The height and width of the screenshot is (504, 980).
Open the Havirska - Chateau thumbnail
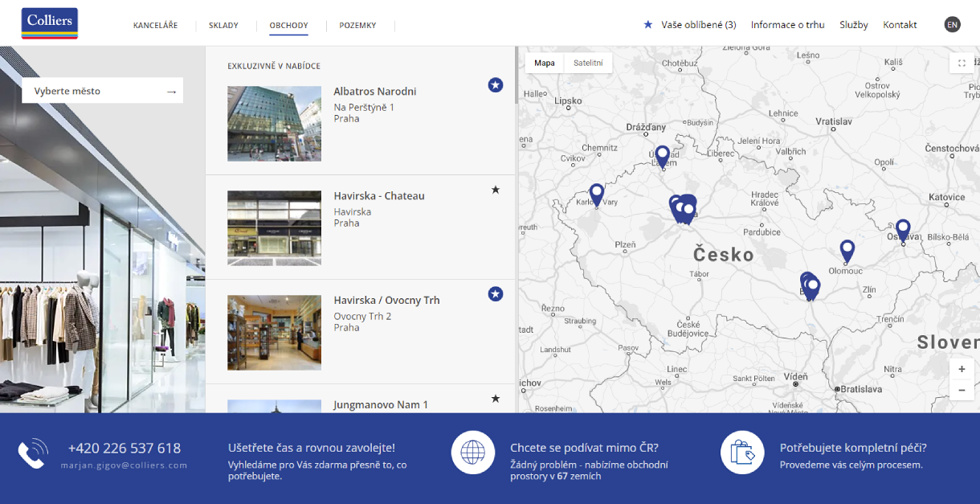274,228
